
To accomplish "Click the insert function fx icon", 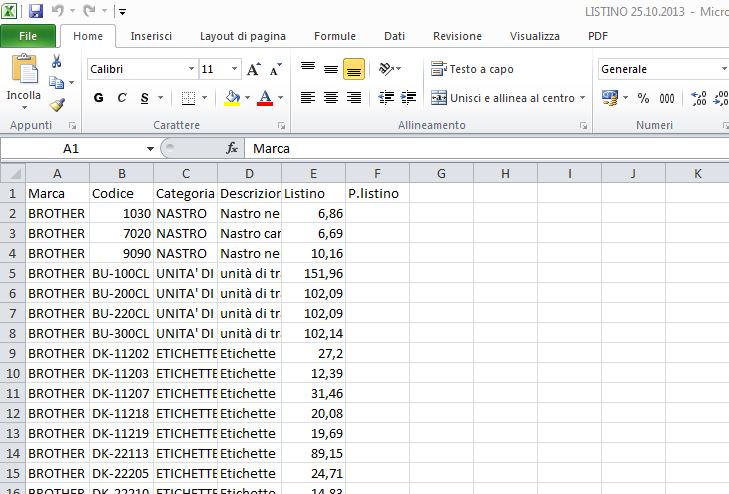I will 232,148.
